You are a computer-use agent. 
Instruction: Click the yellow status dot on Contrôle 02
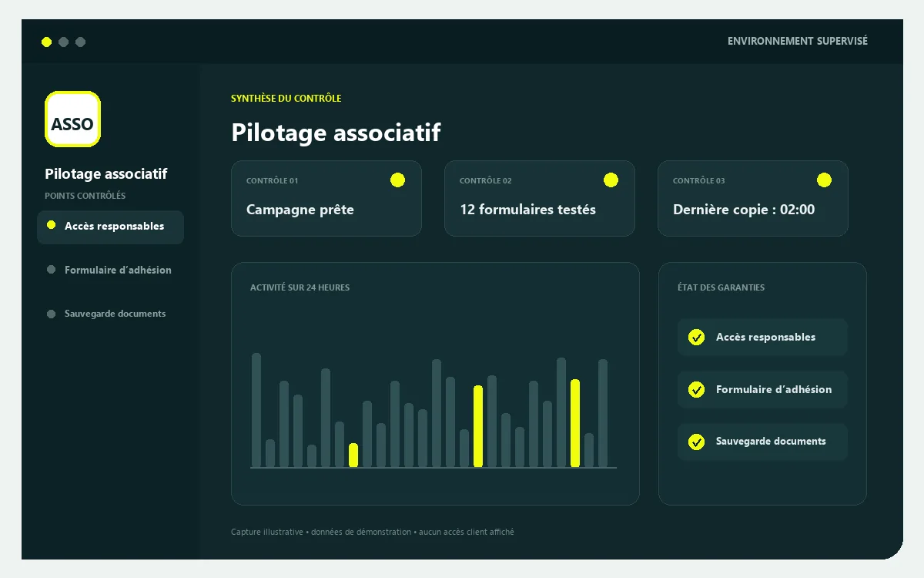(611, 180)
